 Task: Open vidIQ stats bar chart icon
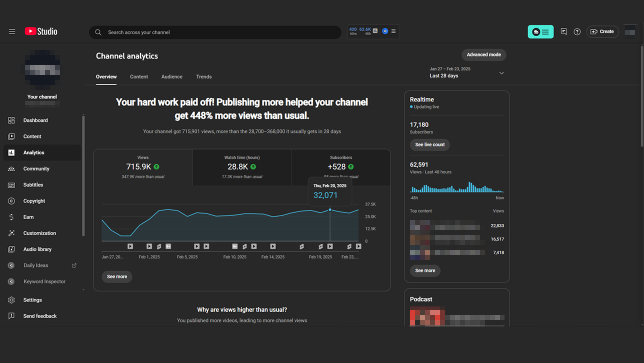click(x=375, y=31)
